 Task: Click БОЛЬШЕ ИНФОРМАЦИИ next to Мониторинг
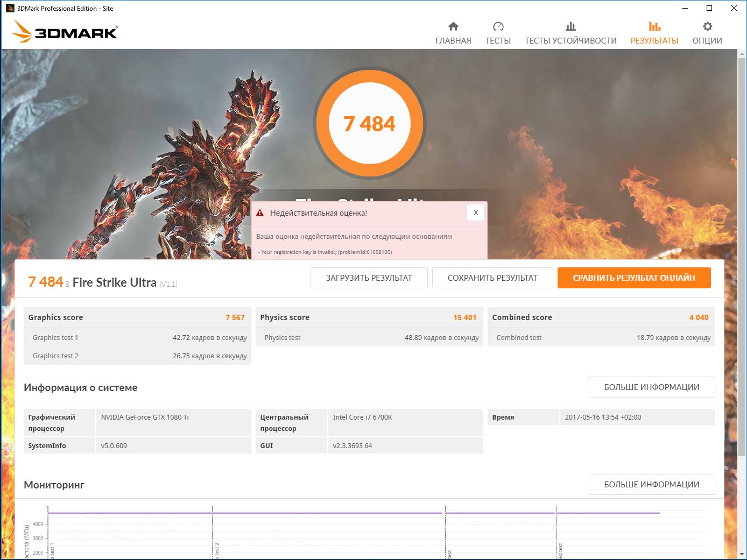pyautogui.click(x=652, y=485)
